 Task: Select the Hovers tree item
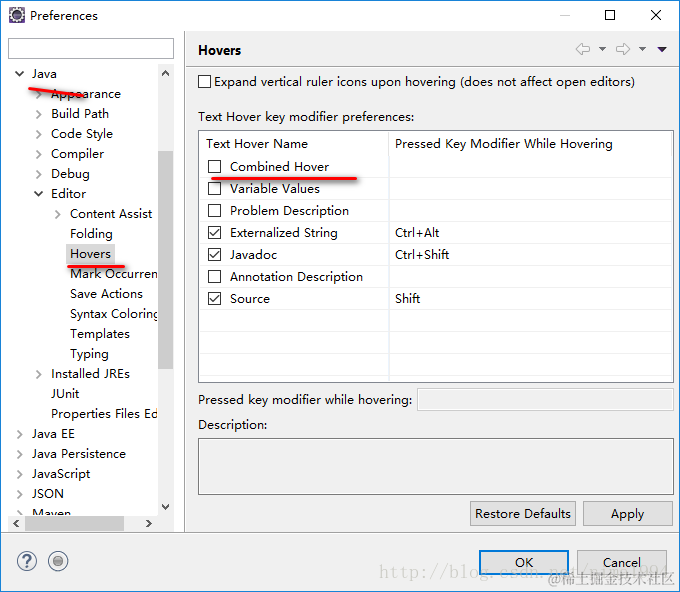pos(90,254)
